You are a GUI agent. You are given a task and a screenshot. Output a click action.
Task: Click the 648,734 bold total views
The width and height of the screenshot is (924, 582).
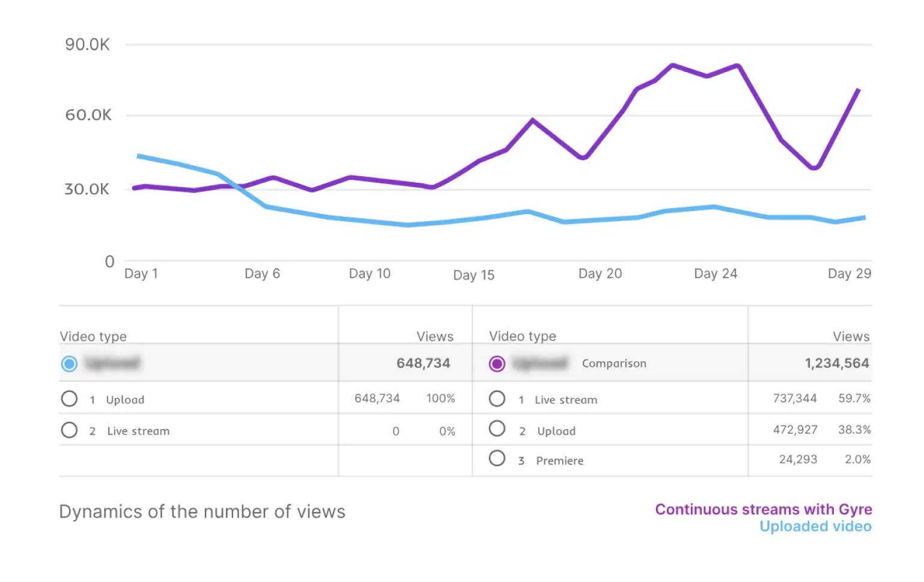423,363
